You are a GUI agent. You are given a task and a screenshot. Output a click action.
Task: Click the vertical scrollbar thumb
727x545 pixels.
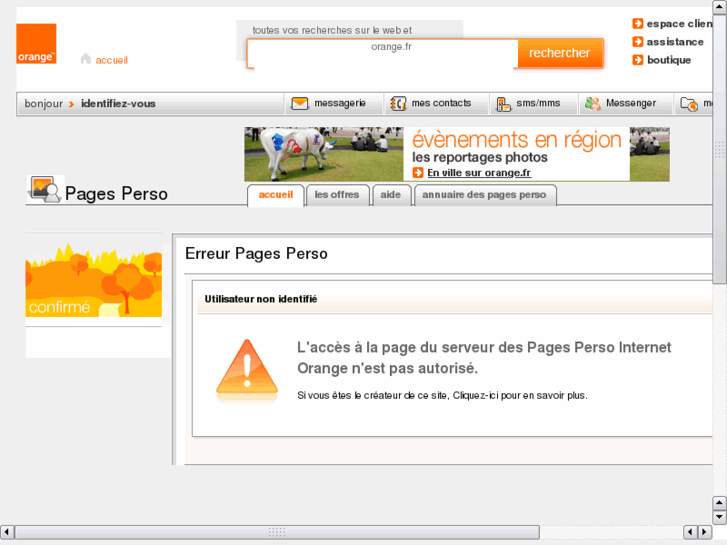coord(720,149)
